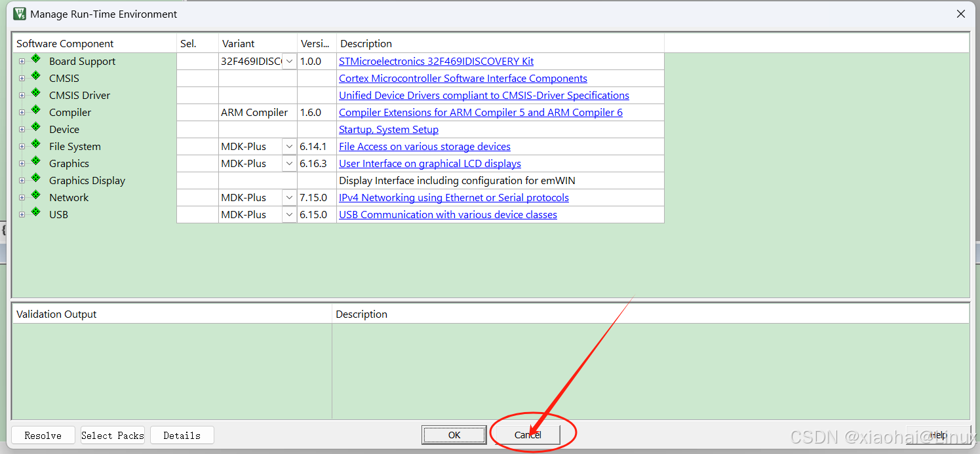Viewport: 980px width, 454px height.
Task: Expand the Network tree node
Action: 22,198
